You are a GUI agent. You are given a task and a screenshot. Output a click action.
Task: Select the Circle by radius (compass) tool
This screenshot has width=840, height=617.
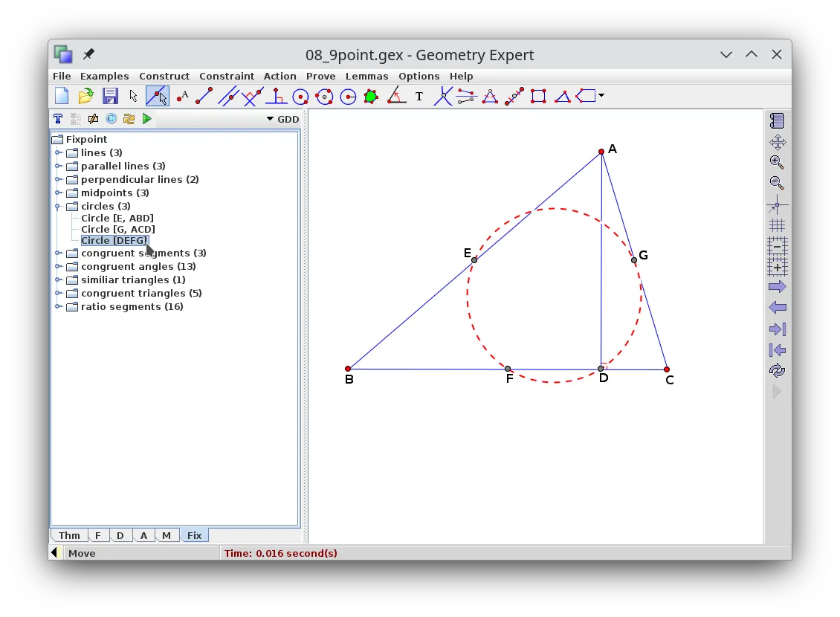point(348,97)
